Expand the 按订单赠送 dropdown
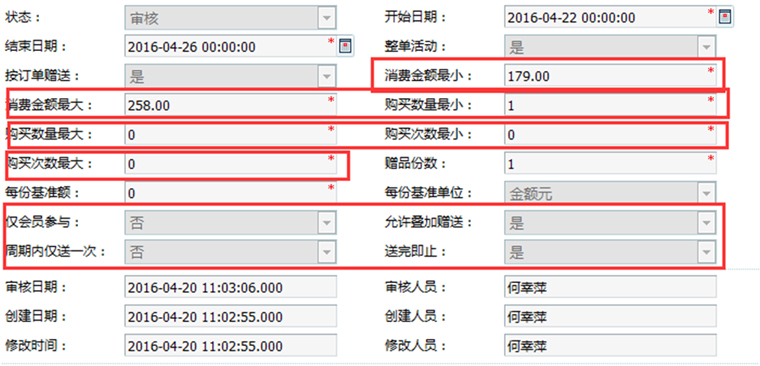Viewport: 760px width, 366px height. (x=327, y=76)
